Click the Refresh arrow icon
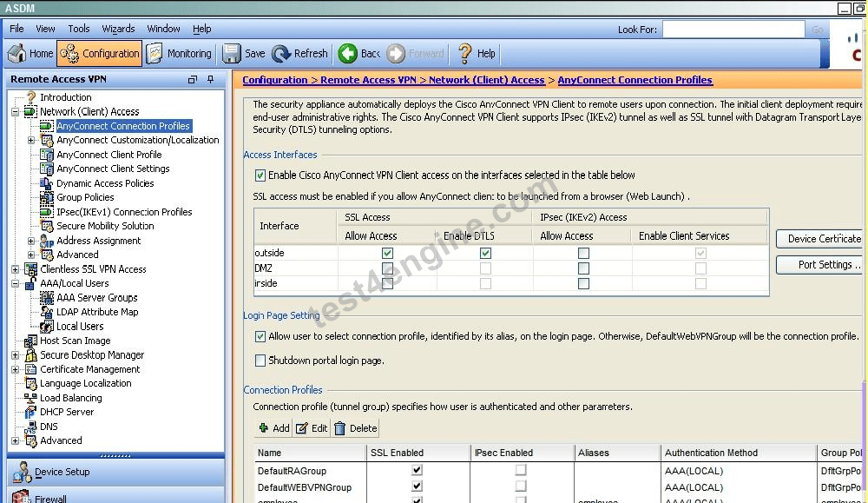The image size is (868, 503). pos(281,53)
